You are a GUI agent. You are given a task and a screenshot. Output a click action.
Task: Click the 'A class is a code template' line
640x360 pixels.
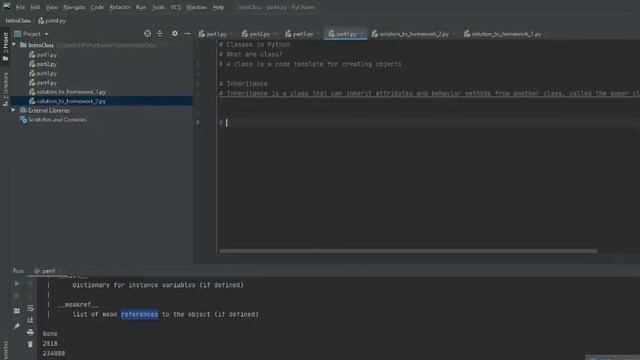(x=310, y=64)
